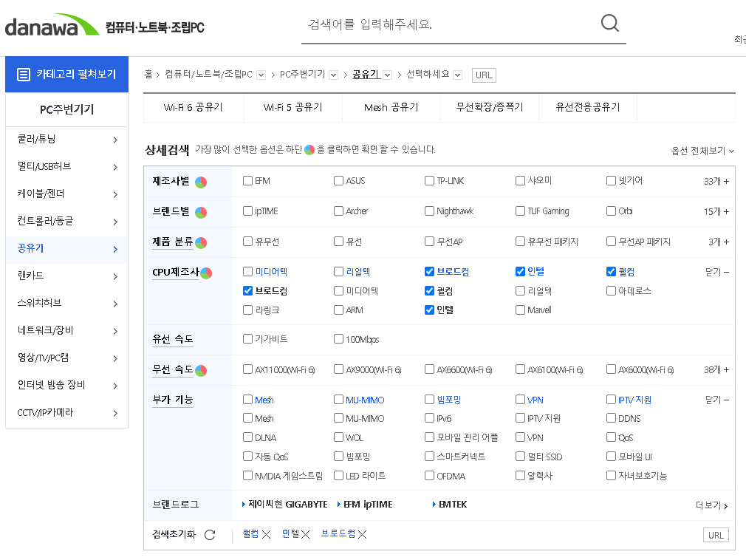
Task: Check the ipTIME brand checkbox
Action: tap(247, 211)
